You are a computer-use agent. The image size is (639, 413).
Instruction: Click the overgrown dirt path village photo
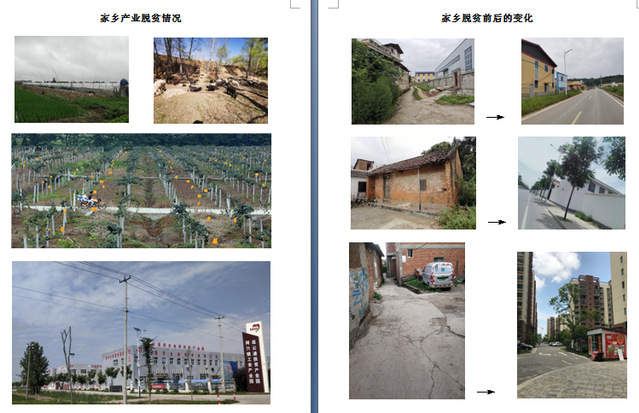(412, 81)
